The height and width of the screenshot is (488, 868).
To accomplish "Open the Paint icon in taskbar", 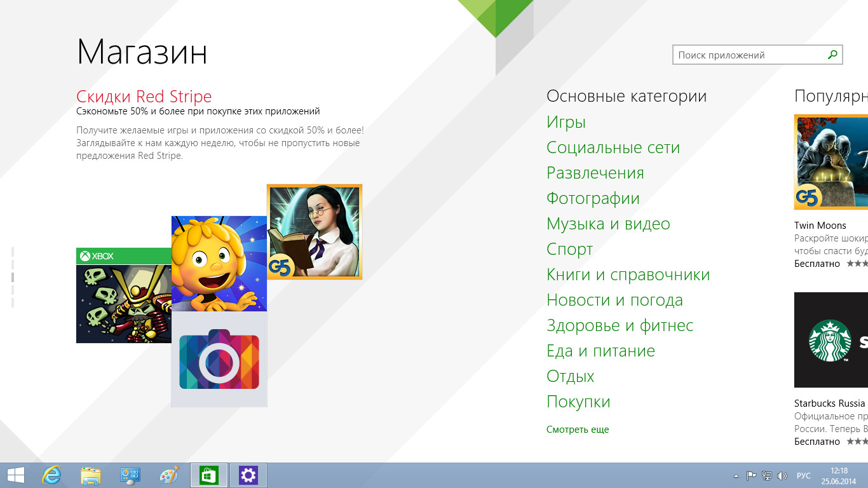I will (x=169, y=475).
